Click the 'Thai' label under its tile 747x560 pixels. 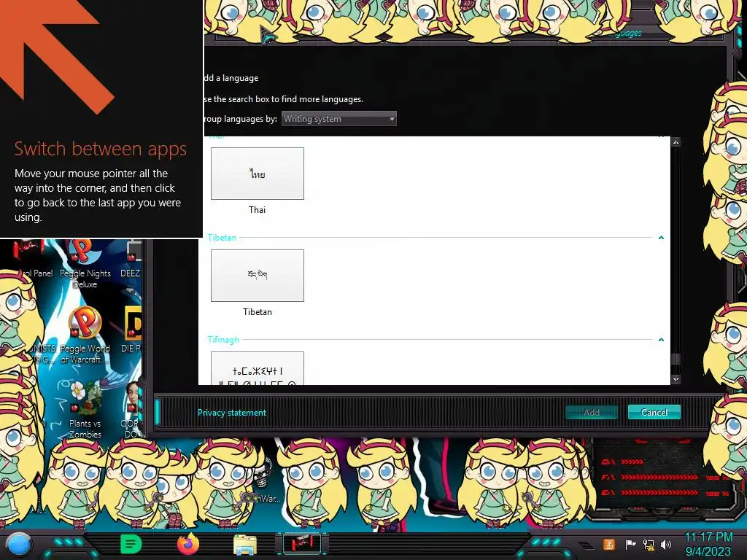point(257,209)
